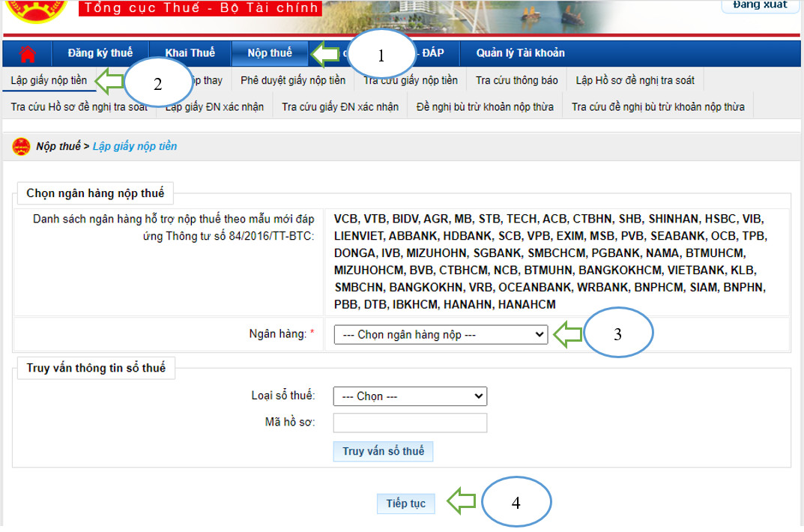Go to Lập giấy nộp tiền tab

(x=49, y=80)
